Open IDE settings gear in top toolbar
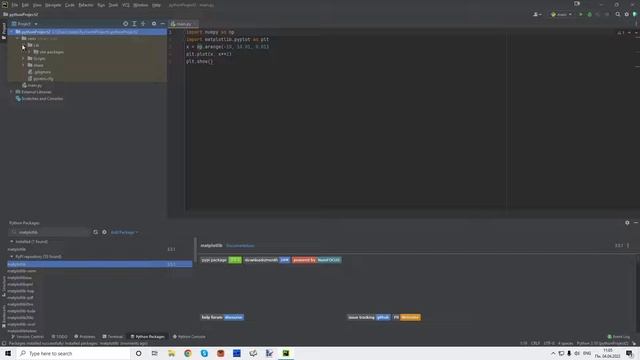The width and height of the screenshot is (640, 360). point(627,14)
